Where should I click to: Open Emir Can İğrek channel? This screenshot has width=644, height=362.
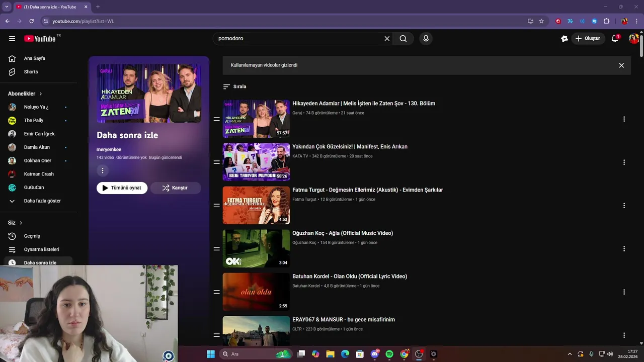[39, 134]
